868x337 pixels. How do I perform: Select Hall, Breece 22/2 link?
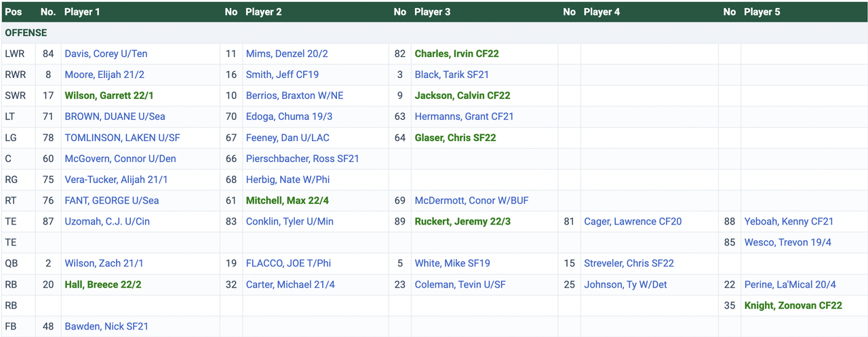[x=103, y=285]
